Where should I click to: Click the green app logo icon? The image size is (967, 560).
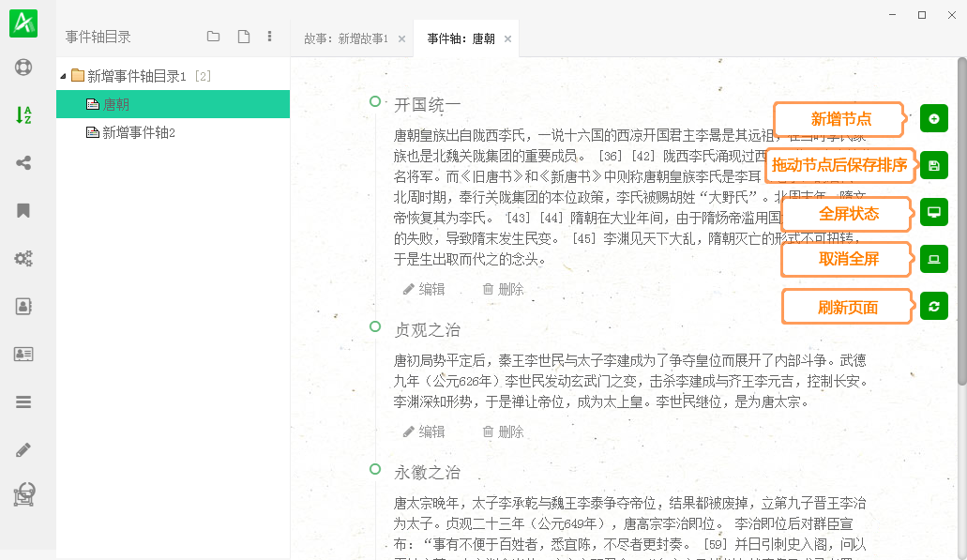23,23
